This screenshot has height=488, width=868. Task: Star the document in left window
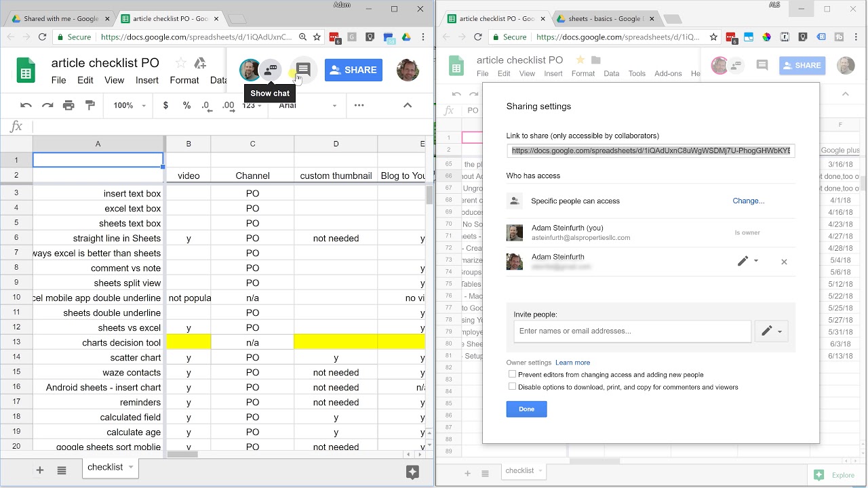[x=180, y=63]
